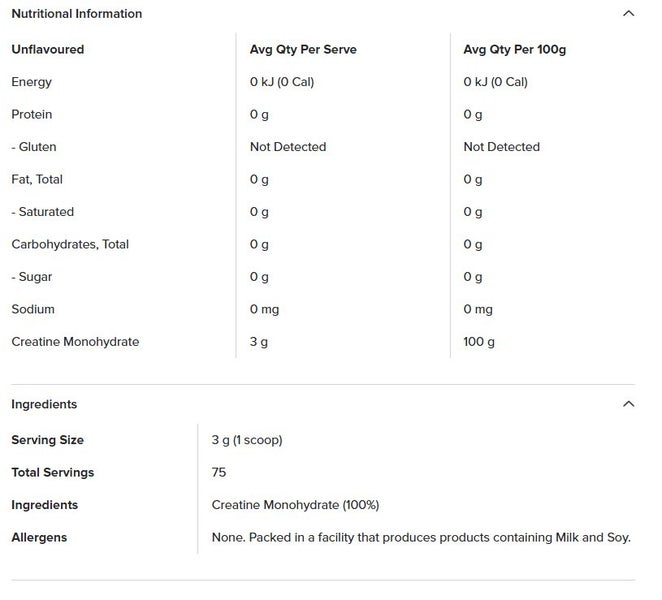Click the Allergens statement text
Viewport: 662px width, 600px height.
click(x=421, y=537)
